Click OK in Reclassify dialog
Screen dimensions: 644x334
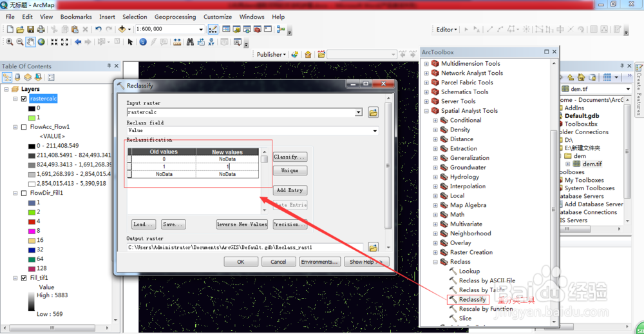click(241, 262)
